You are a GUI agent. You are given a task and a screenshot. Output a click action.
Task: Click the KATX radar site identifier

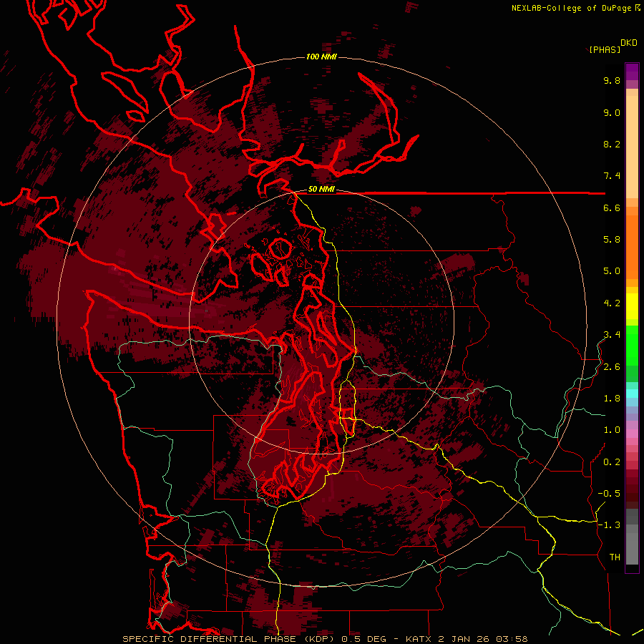pyautogui.click(x=419, y=639)
